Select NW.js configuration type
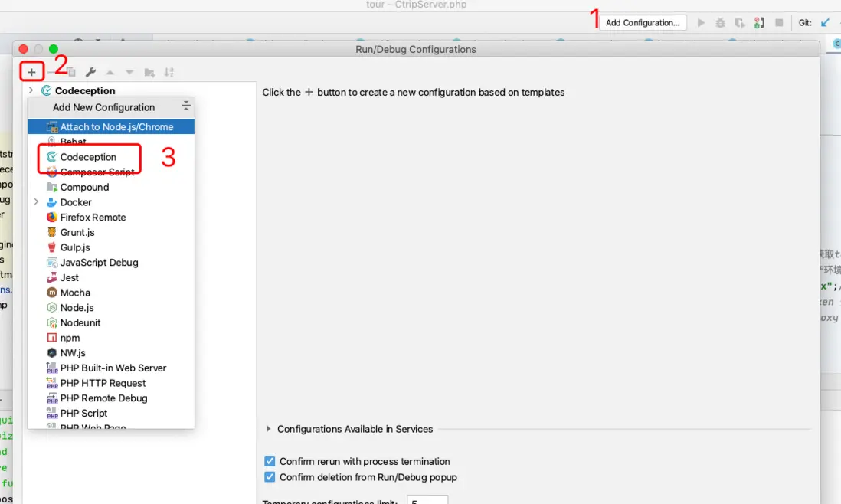Viewport: 841px width, 504px height. point(111,353)
